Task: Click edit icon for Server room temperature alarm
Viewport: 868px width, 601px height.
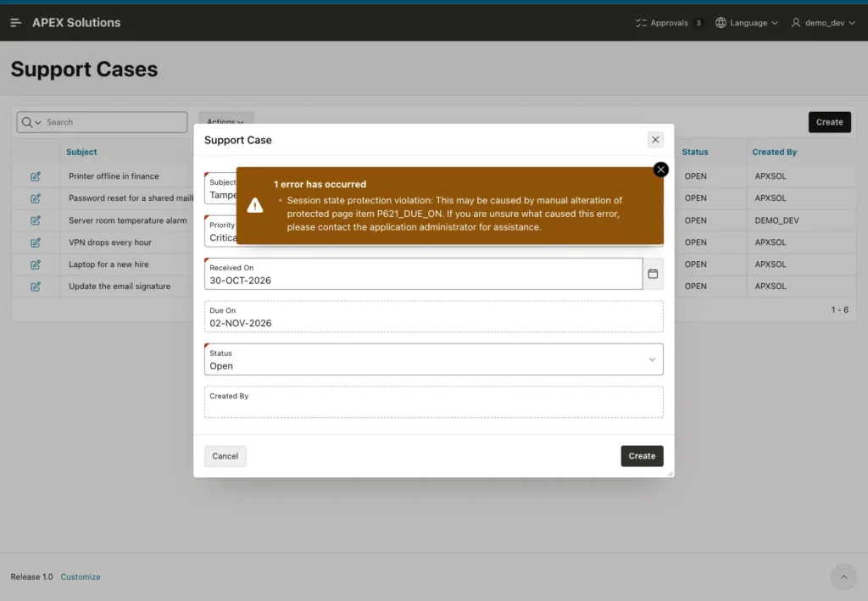Action: click(36, 220)
